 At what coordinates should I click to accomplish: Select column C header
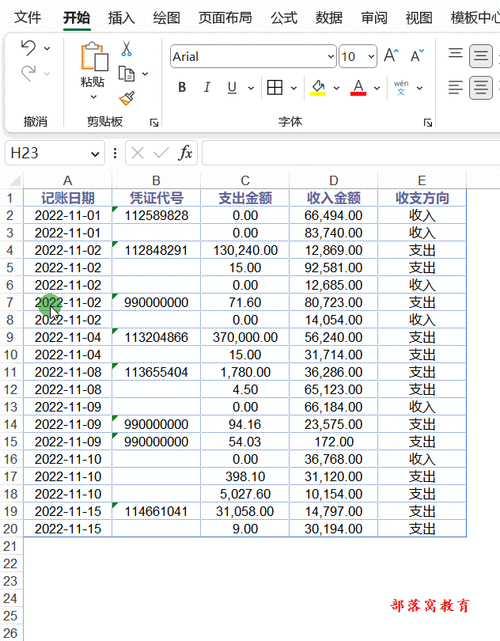(x=245, y=180)
